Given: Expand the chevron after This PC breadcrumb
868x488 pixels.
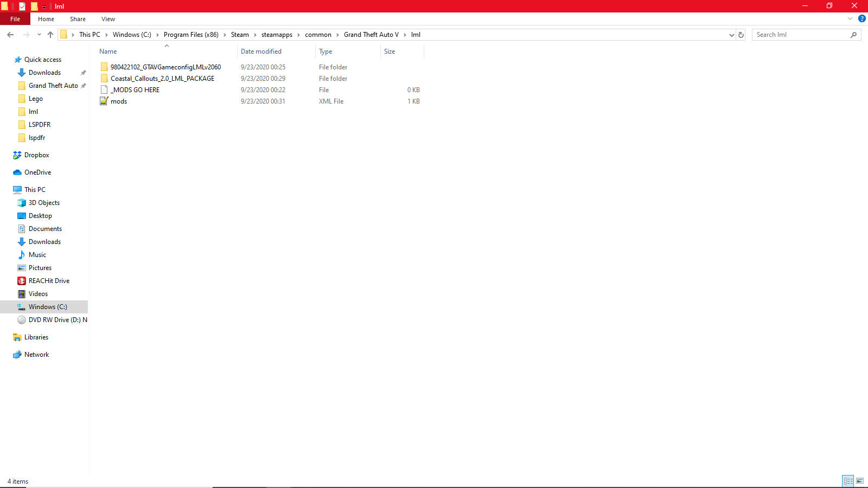Looking at the screenshot, I should 106,35.
